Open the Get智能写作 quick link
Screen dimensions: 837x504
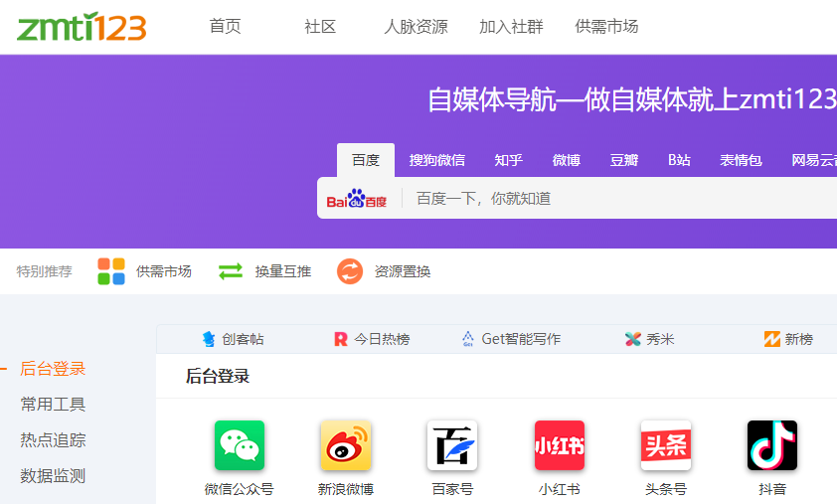tap(511, 339)
